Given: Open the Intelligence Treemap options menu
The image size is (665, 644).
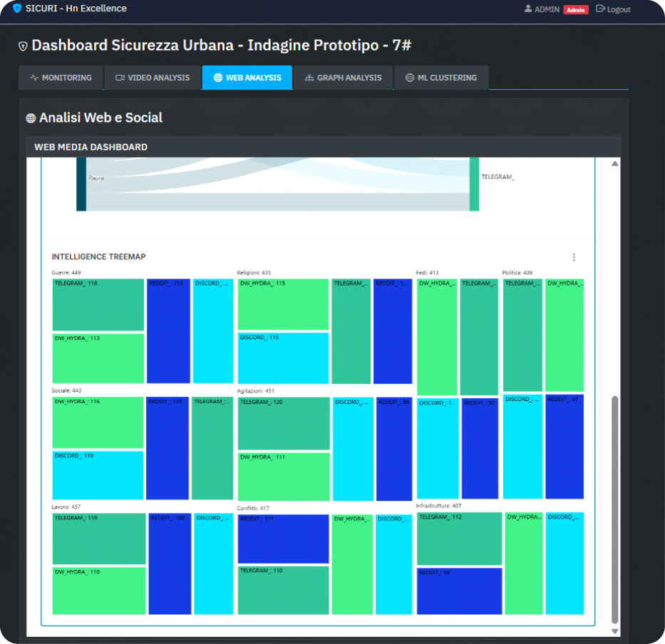Looking at the screenshot, I should point(574,257).
